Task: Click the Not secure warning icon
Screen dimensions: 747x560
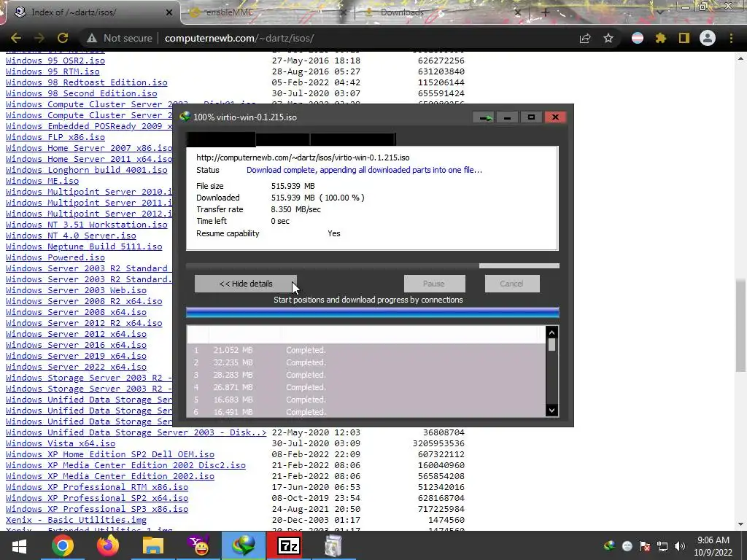Action: coord(92,38)
